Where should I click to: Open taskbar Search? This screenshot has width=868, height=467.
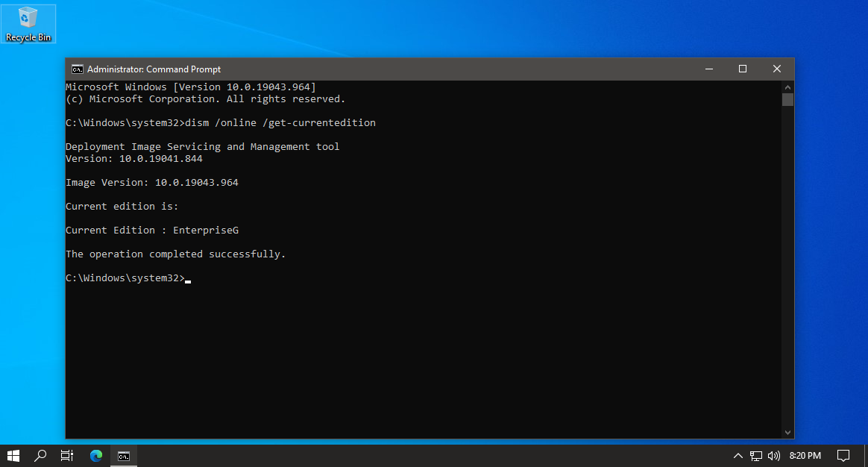(40, 455)
